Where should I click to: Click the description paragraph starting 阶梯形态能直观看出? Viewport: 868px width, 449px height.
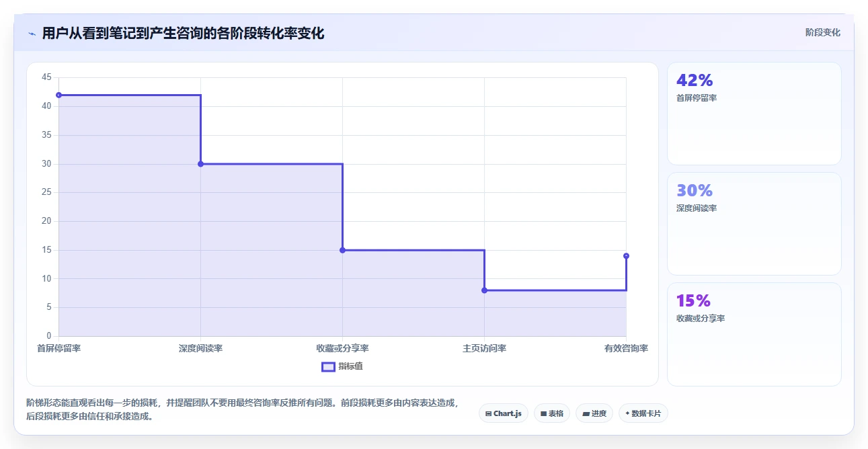pos(243,409)
